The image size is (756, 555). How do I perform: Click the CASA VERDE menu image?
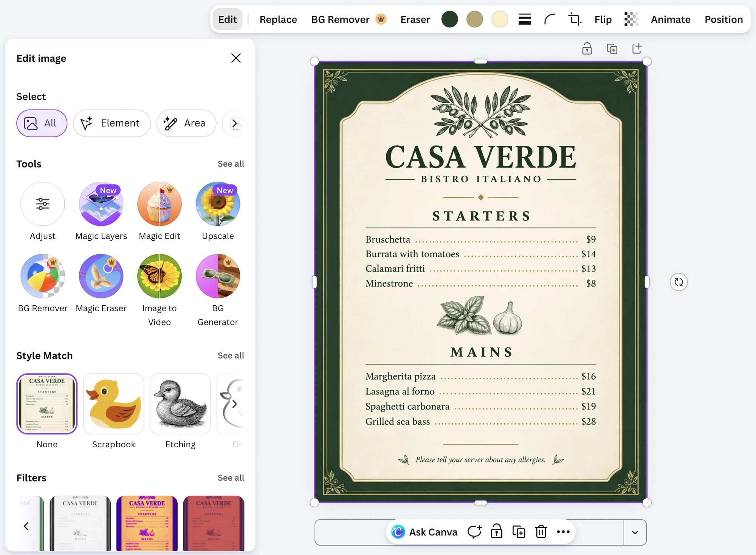[x=480, y=282]
